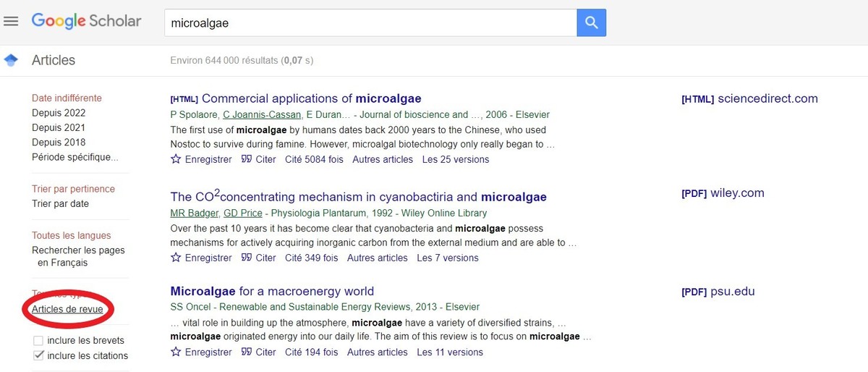Select 'Trier par date' sorting option
This screenshot has height=372, width=868.
click(x=60, y=204)
